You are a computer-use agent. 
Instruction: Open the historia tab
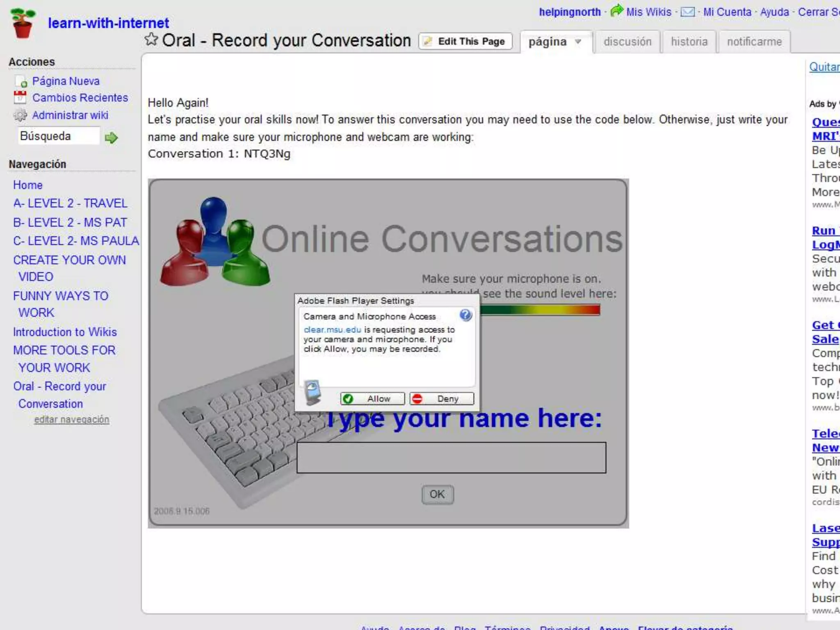tap(689, 42)
